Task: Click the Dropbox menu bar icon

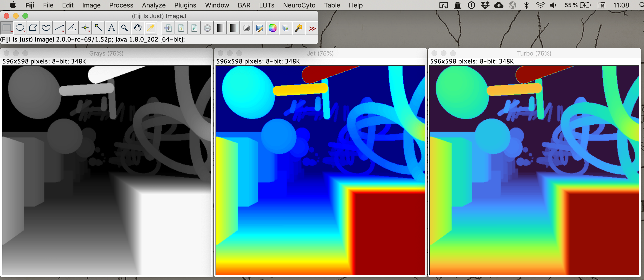Action: [485, 5]
